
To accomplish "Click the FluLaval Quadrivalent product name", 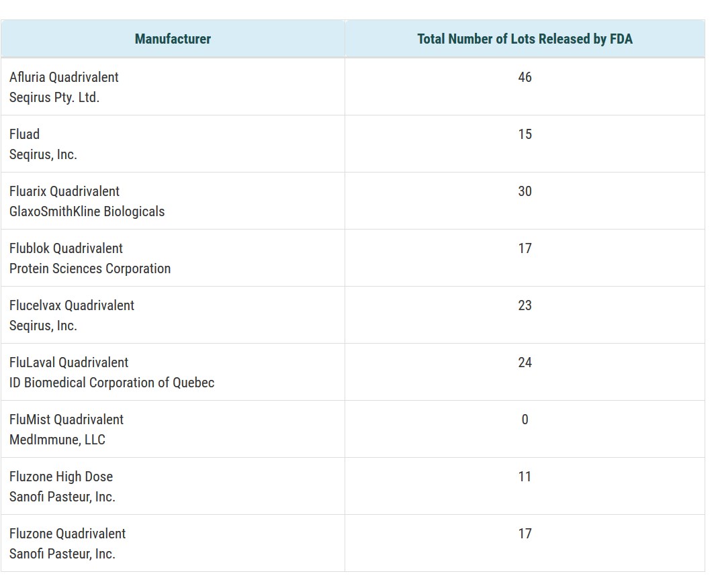I will pos(69,362).
